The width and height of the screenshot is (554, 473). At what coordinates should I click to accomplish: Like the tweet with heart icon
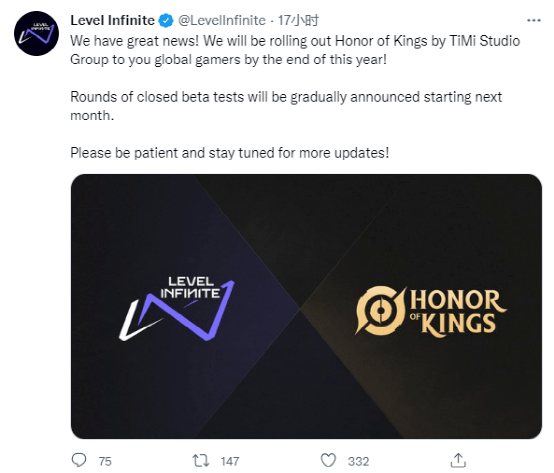(x=328, y=460)
